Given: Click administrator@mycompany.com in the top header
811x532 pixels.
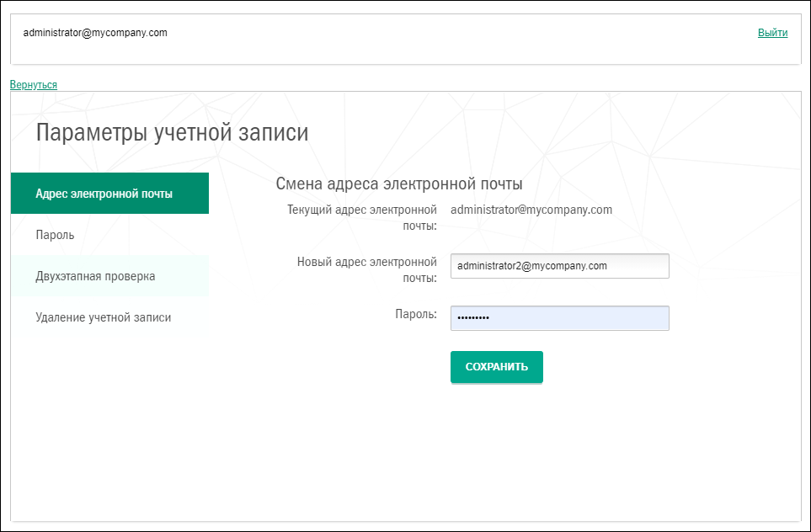Looking at the screenshot, I should click(95, 33).
